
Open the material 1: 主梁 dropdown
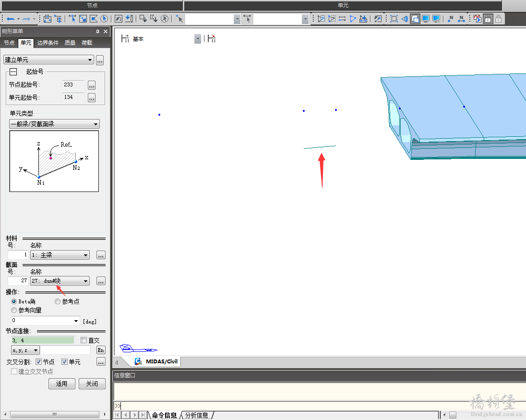60,255
